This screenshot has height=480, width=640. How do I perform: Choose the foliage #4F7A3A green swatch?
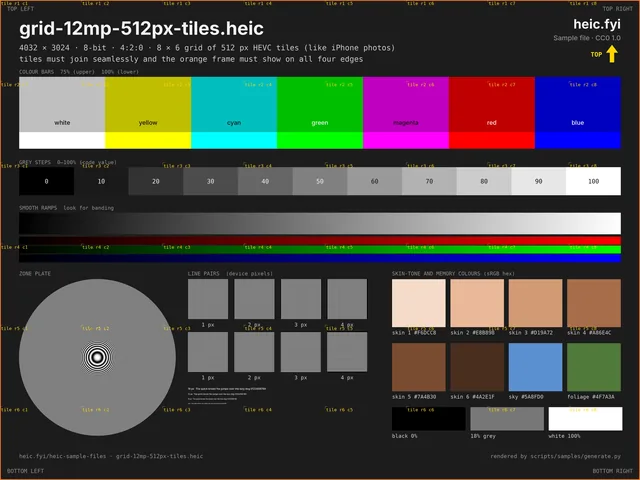(x=594, y=367)
